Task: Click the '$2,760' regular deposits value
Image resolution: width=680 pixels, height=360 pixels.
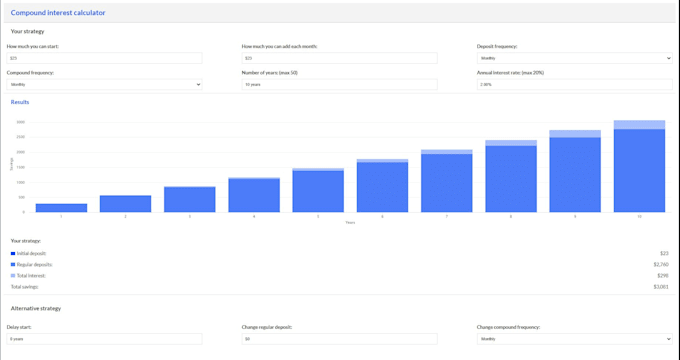Action: click(661, 265)
